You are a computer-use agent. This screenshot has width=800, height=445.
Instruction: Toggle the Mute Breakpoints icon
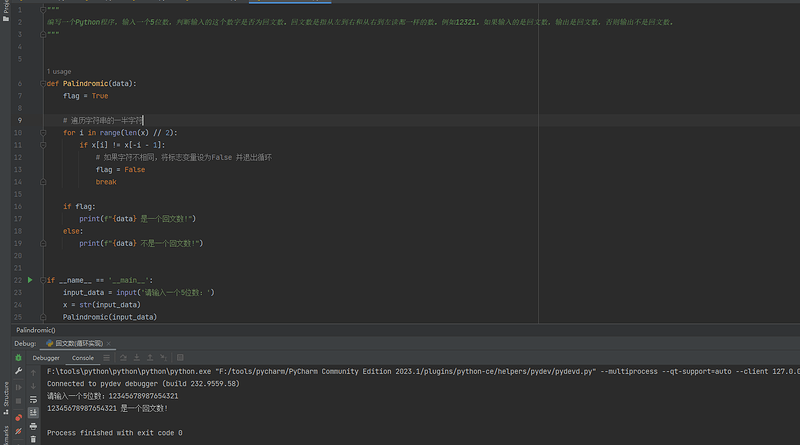coord(18,431)
